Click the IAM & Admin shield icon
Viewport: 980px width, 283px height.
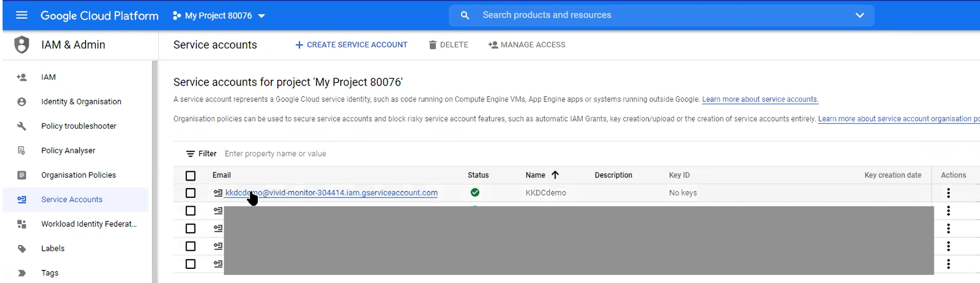(x=22, y=45)
